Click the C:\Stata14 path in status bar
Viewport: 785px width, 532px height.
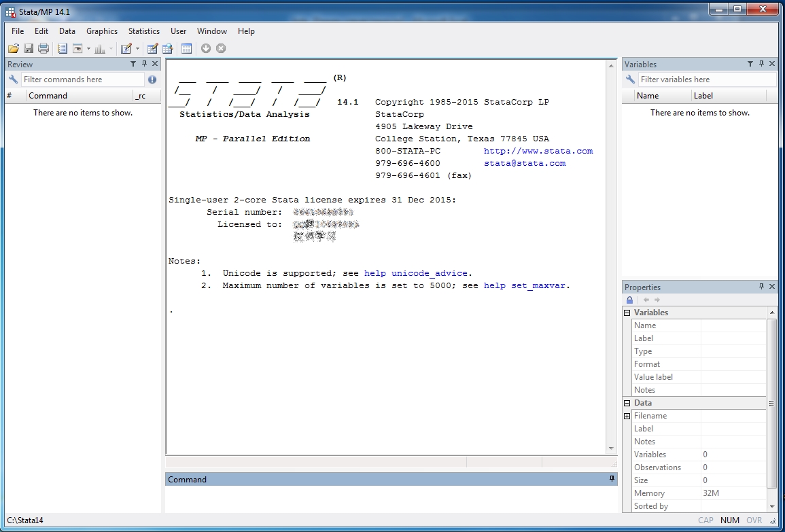click(25, 520)
